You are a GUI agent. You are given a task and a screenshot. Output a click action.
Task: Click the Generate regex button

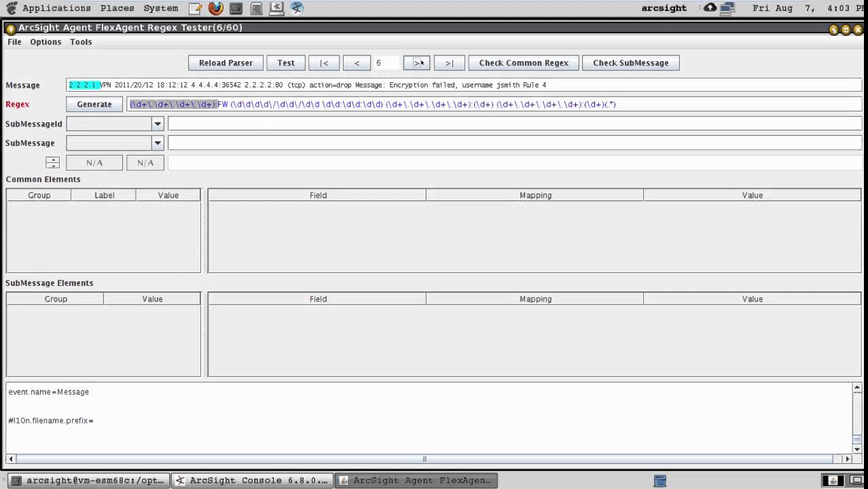[x=94, y=104]
